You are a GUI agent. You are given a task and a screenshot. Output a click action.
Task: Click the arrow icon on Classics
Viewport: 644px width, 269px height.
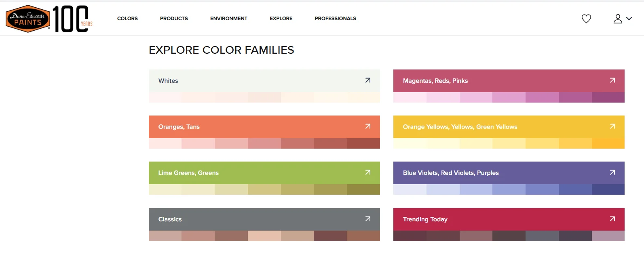coord(367,219)
